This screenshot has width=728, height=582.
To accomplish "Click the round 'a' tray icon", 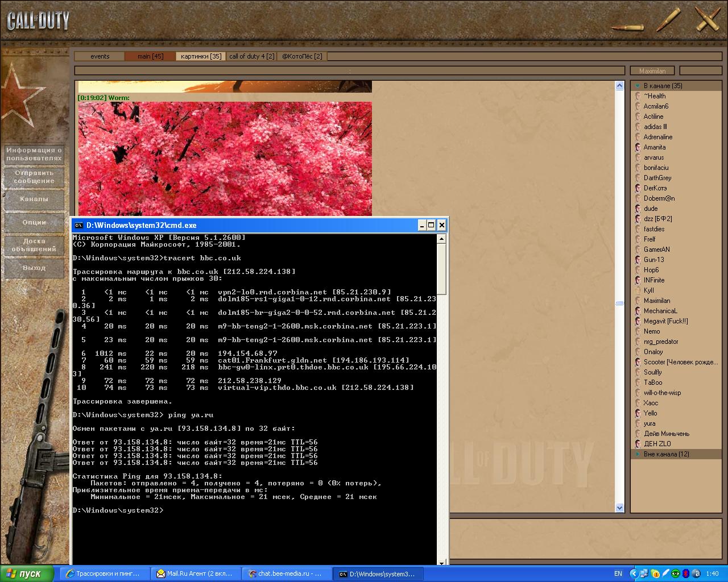I will pos(695,574).
